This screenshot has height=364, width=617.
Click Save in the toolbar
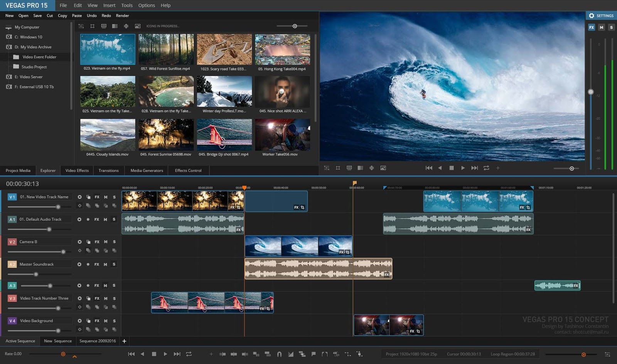[37, 16]
